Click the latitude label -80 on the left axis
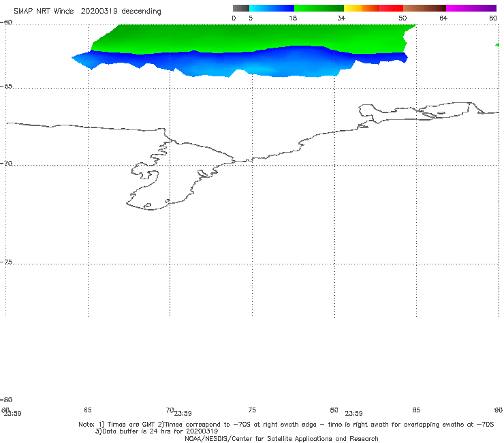 point(6,399)
